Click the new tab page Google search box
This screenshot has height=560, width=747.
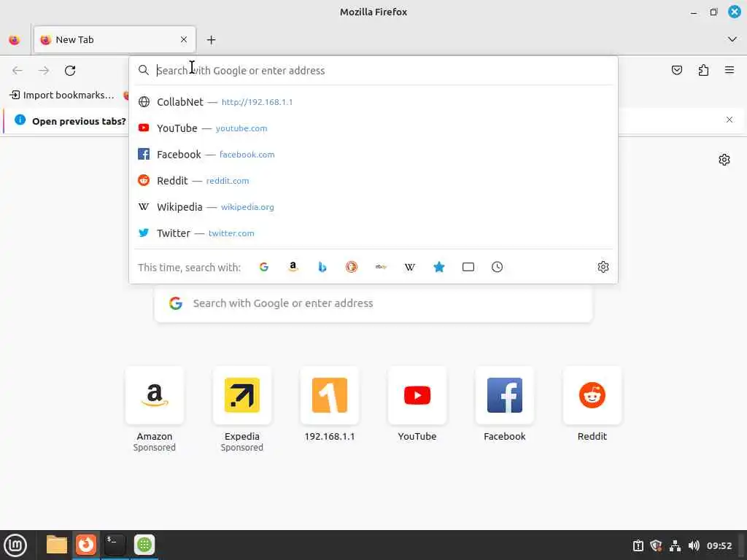pyautogui.click(x=373, y=303)
